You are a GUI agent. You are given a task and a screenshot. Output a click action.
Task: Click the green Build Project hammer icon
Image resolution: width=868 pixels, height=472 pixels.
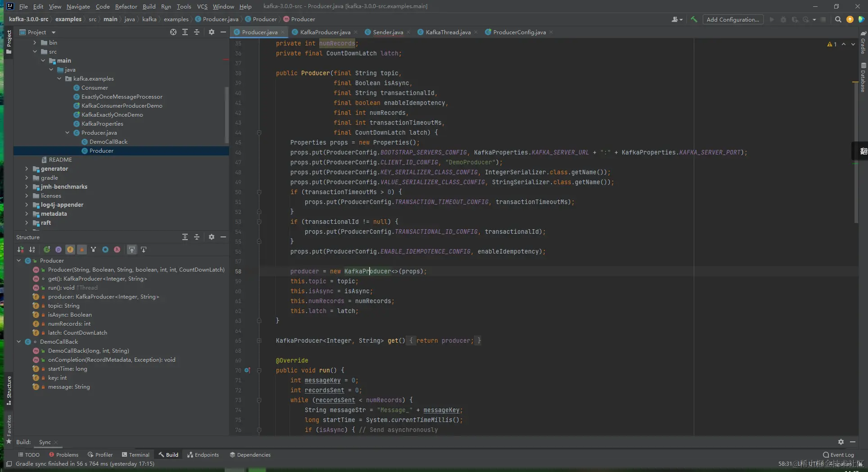(694, 19)
